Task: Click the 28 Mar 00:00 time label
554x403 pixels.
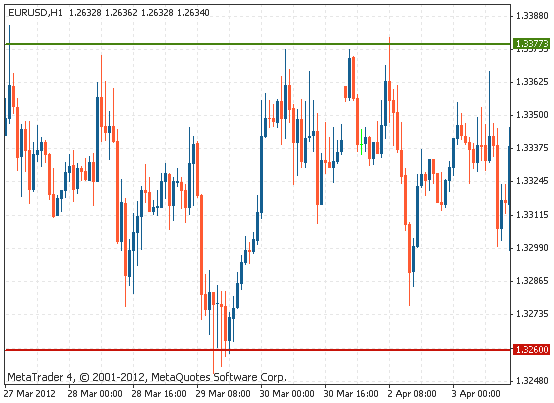Action: [x=95, y=393]
